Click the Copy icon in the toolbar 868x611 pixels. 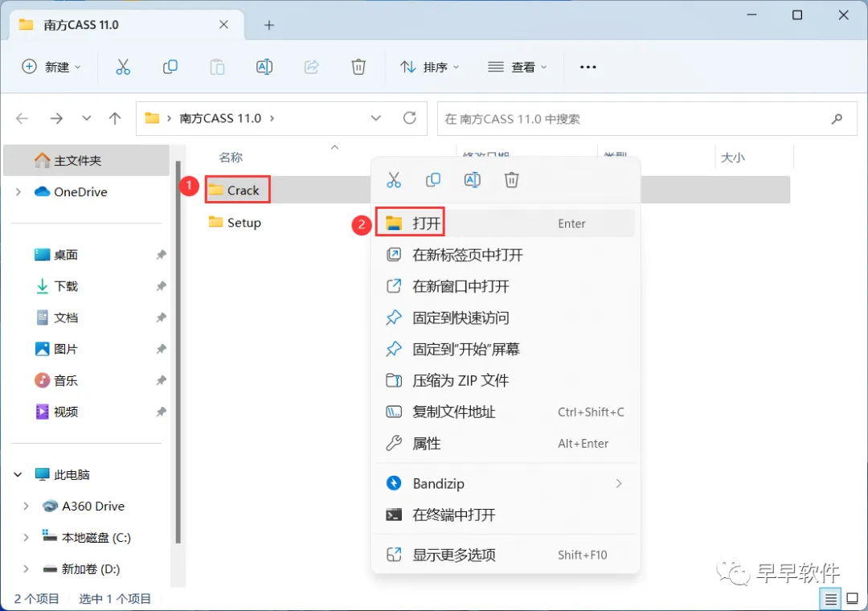tap(170, 67)
